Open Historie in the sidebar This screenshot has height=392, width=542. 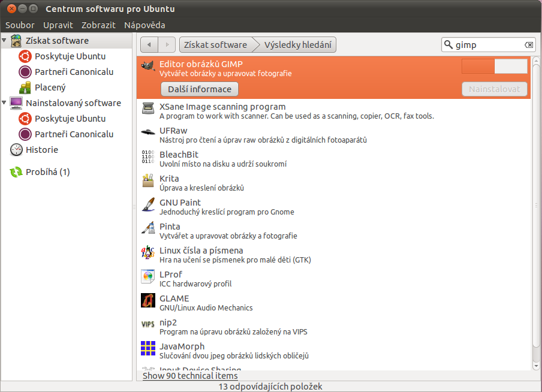(x=42, y=150)
